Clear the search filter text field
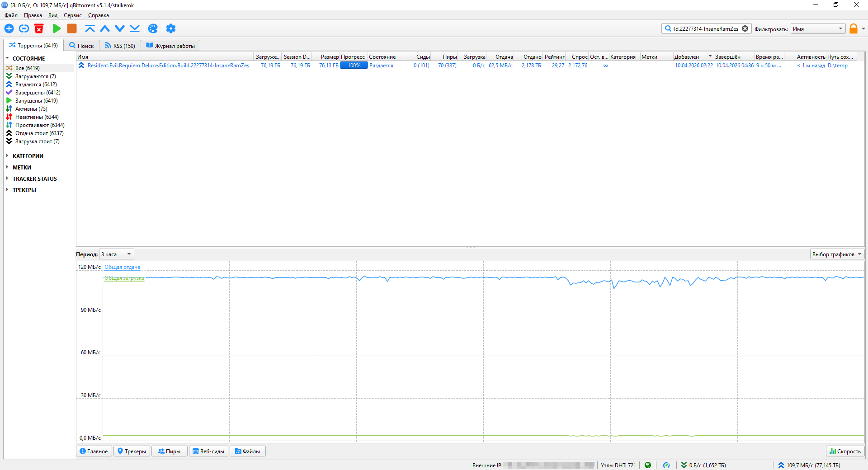This screenshot has height=470, width=868. pos(745,28)
